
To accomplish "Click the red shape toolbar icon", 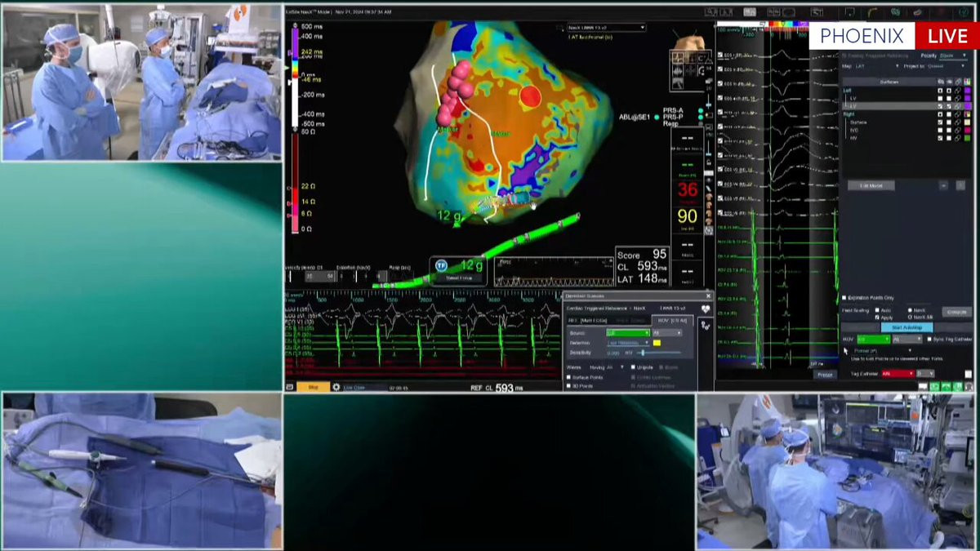I will click(x=941, y=12).
